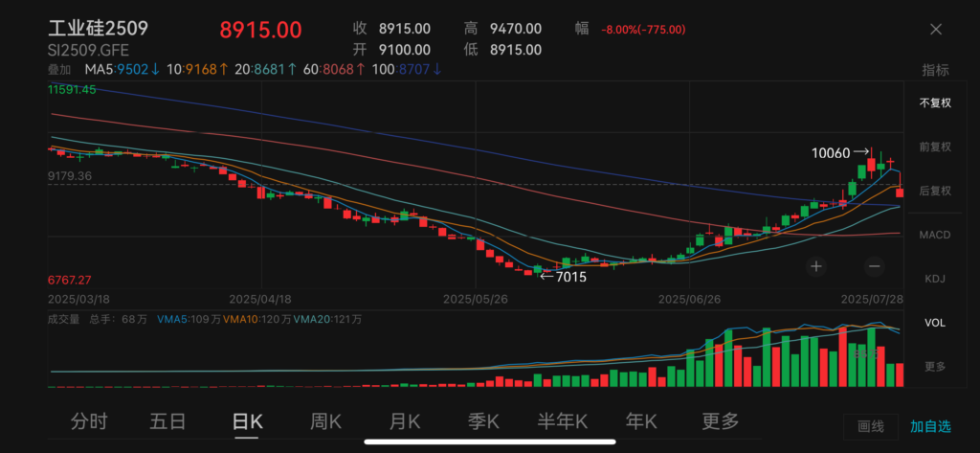Screen dimensions: 980x453
Task: Select 前复权 price adjustment option
Action: pyautogui.click(x=935, y=147)
